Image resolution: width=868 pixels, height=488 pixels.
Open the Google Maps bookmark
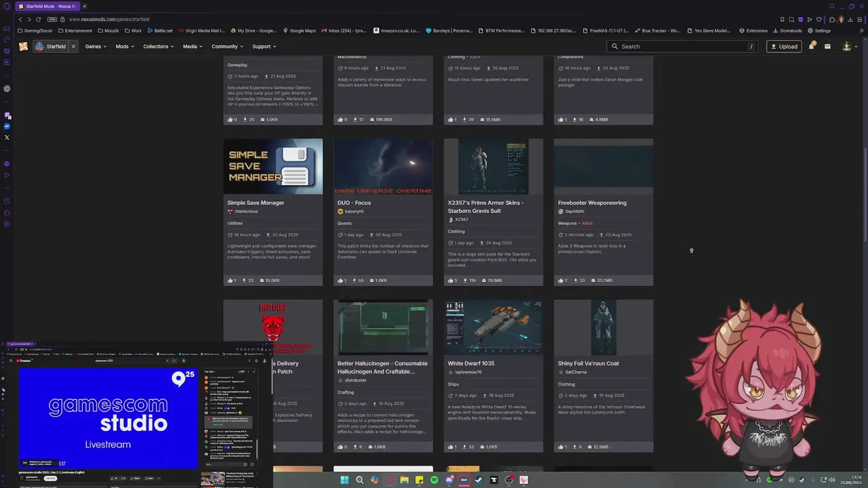tap(299, 30)
